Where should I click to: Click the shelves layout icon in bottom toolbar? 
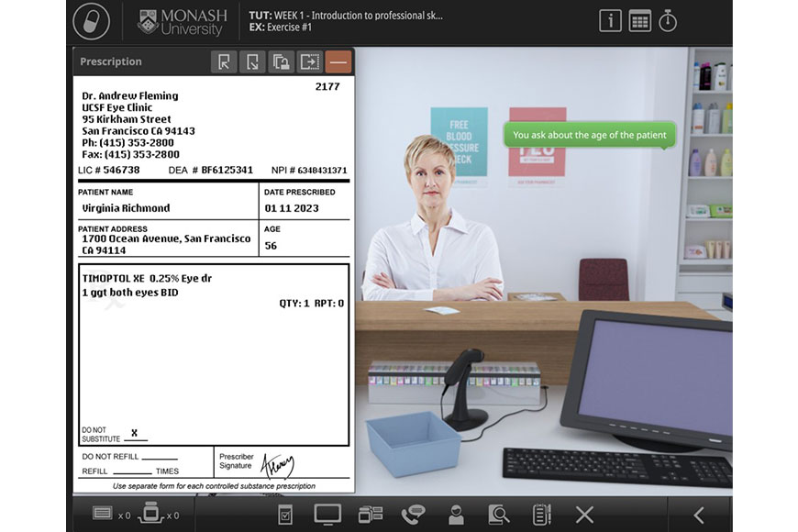[x=371, y=515]
